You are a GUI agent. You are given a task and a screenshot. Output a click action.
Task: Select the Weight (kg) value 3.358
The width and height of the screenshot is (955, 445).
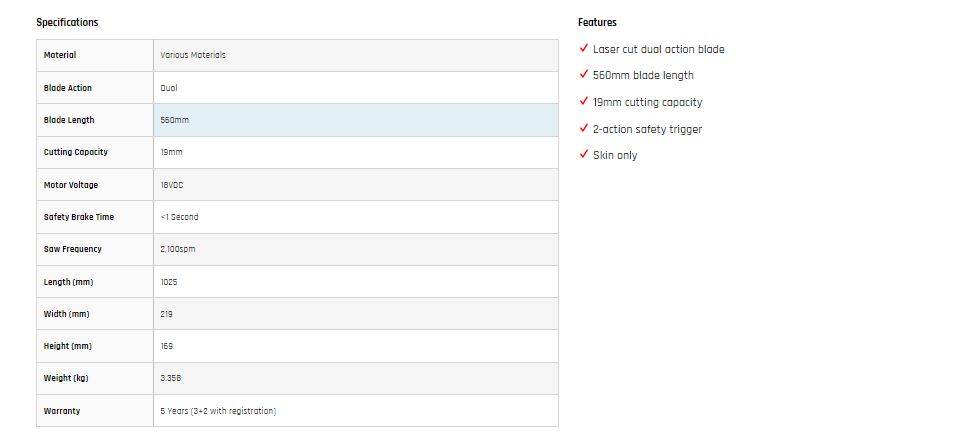click(x=171, y=378)
